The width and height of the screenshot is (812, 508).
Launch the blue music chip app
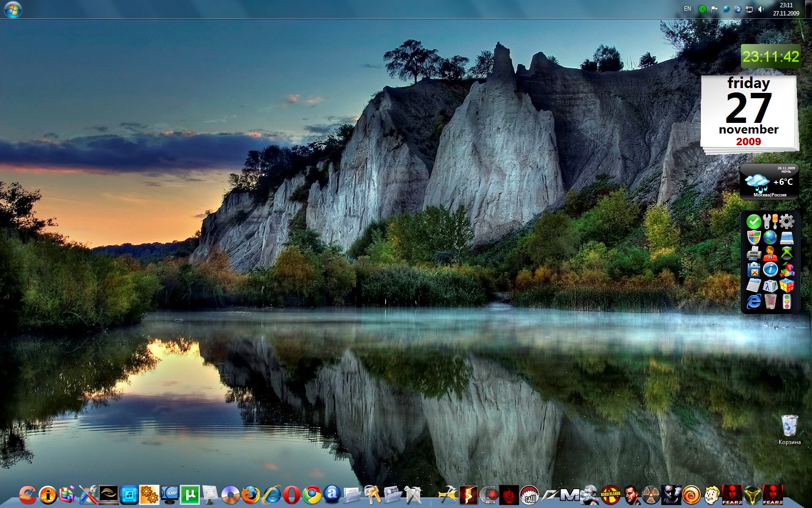(129, 495)
